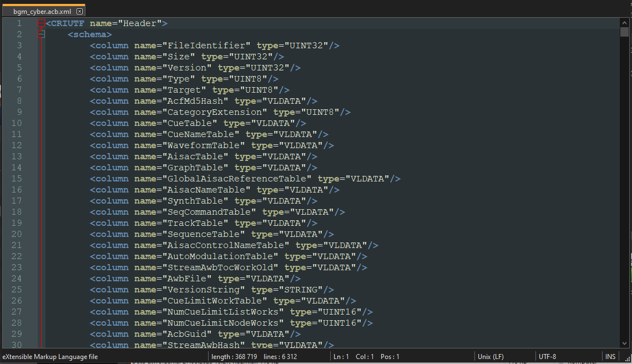Click the scrollbar up arrow
The width and height of the screenshot is (632, 364).
click(624, 23)
